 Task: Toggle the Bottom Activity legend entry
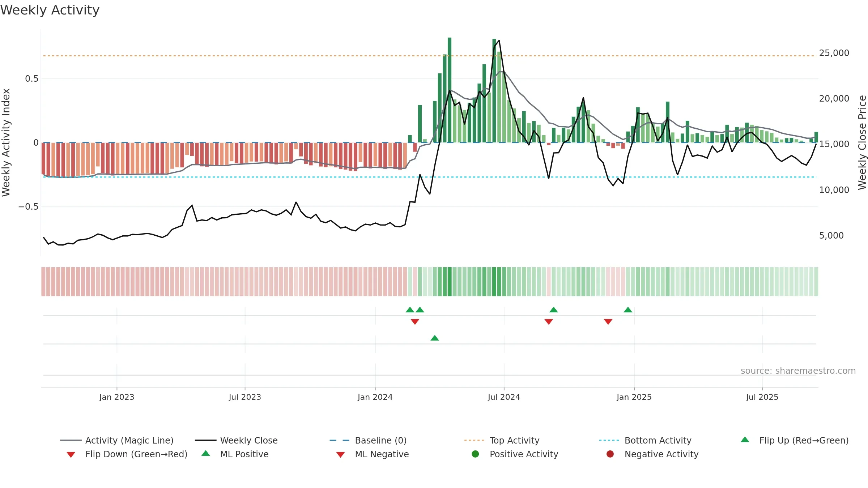tap(645, 440)
